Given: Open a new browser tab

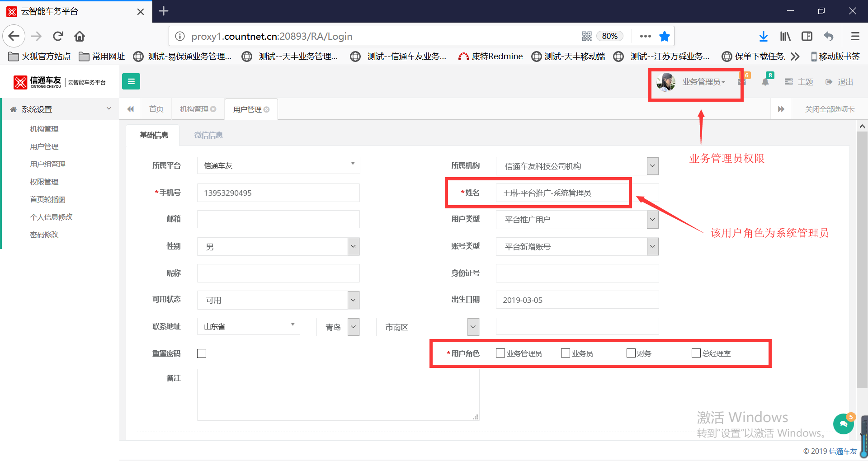Looking at the screenshot, I should pyautogui.click(x=164, y=11).
